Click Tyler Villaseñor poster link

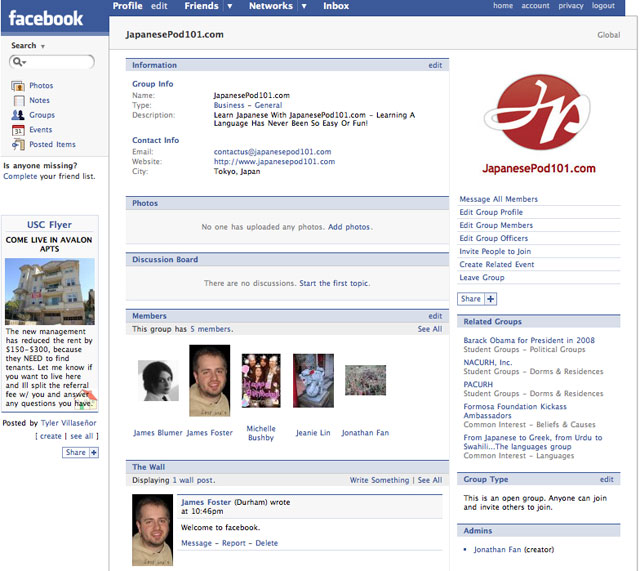(x=69, y=423)
